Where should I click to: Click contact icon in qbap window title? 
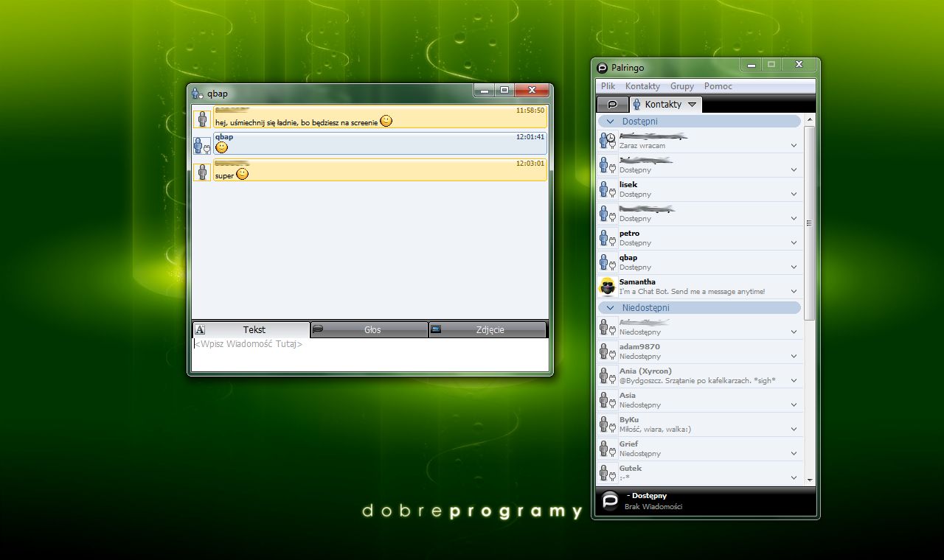[197, 94]
